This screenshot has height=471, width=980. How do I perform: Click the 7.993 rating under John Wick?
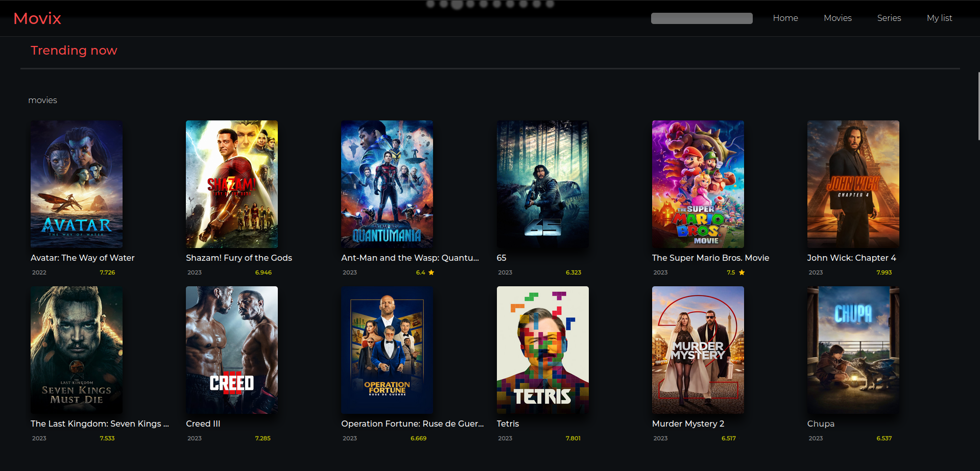pos(884,272)
